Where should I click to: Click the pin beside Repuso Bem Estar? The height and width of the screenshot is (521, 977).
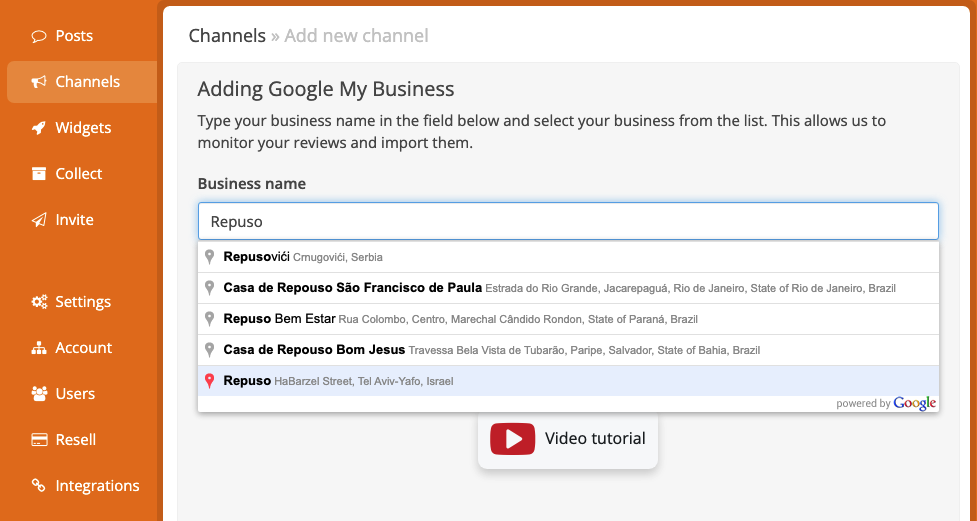click(x=210, y=319)
